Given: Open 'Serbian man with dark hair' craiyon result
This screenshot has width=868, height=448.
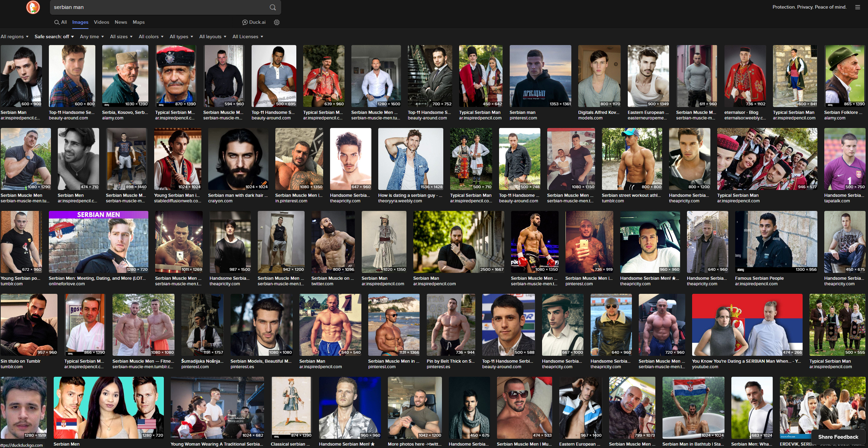Looking at the screenshot, I should point(238,159).
